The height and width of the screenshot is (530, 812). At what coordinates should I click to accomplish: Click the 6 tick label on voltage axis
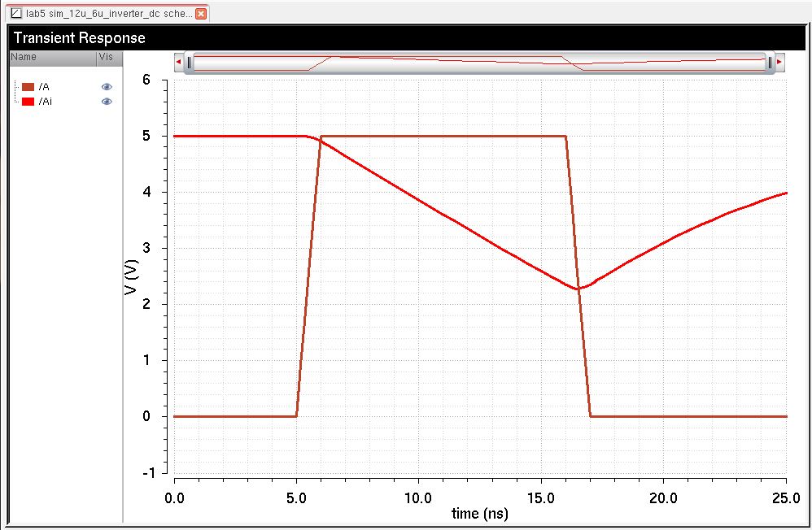(x=146, y=80)
